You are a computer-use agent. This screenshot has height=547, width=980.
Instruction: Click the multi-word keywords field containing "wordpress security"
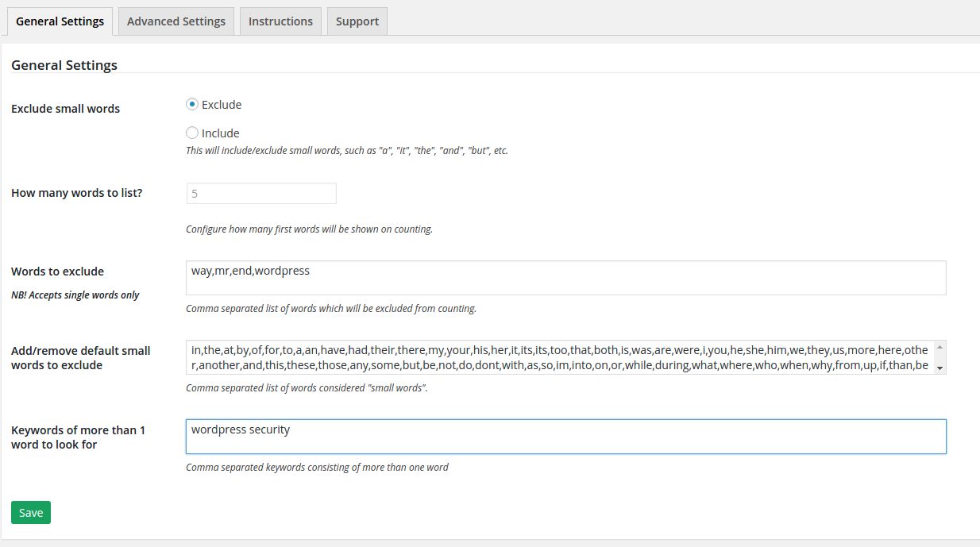click(565, 437)
